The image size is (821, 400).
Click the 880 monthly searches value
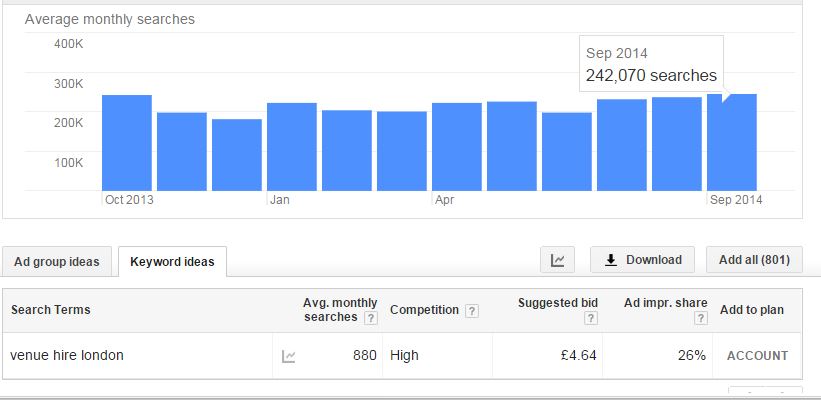pos(364,355)
